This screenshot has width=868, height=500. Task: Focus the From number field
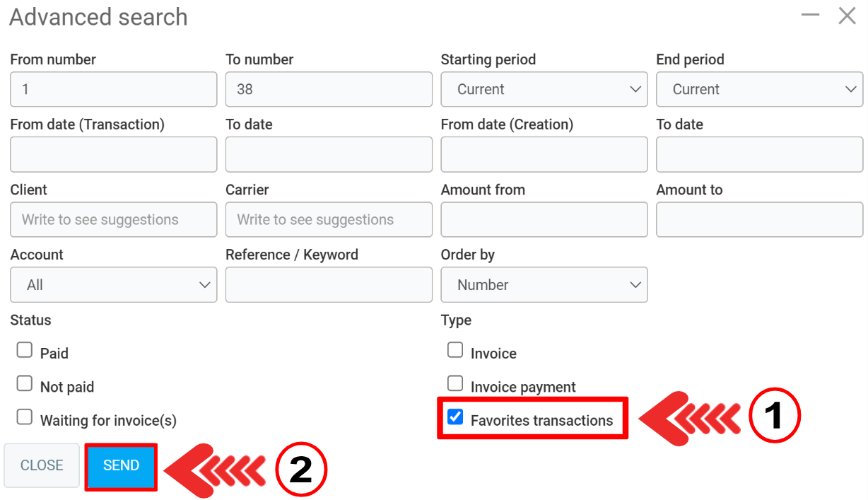(113, 89)
